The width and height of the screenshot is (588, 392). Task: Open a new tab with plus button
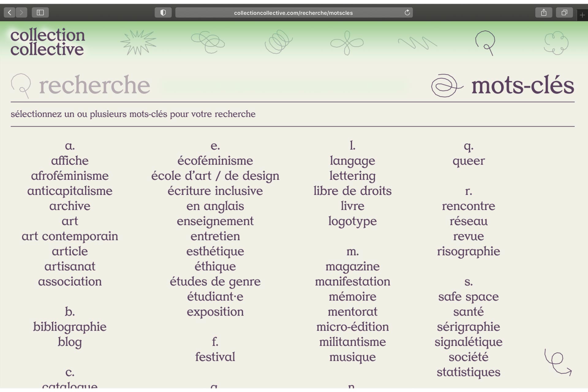(582, 15)
